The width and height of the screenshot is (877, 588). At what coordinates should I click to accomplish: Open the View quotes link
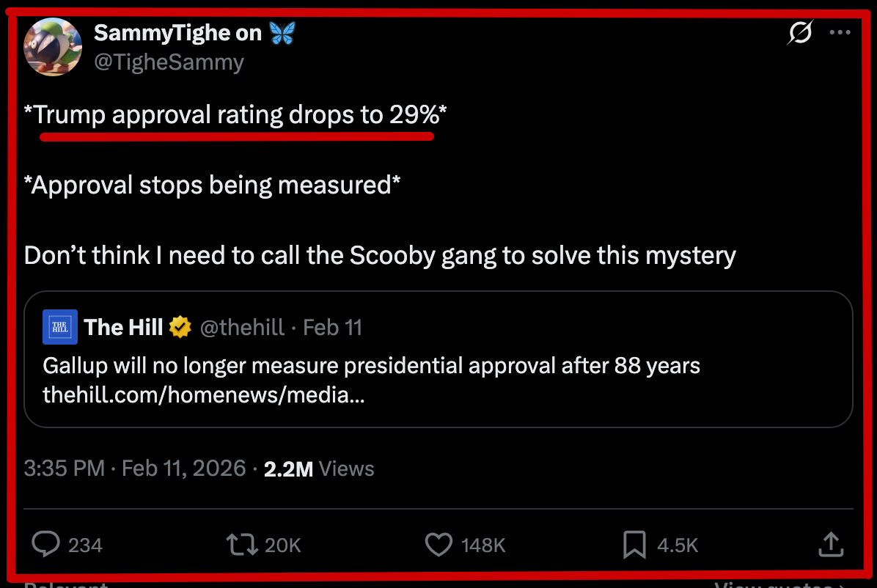(777, 584)
